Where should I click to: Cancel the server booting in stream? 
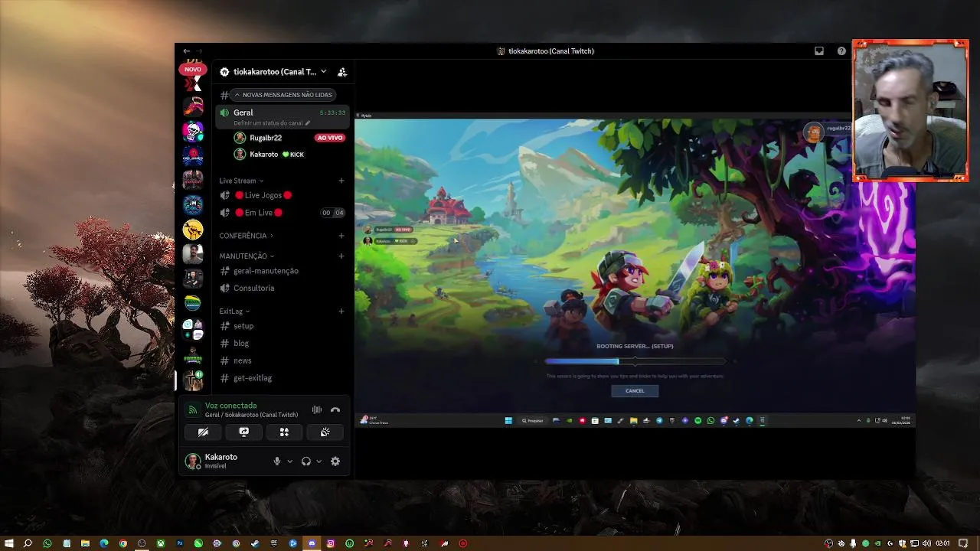click(x=635, y=391)
